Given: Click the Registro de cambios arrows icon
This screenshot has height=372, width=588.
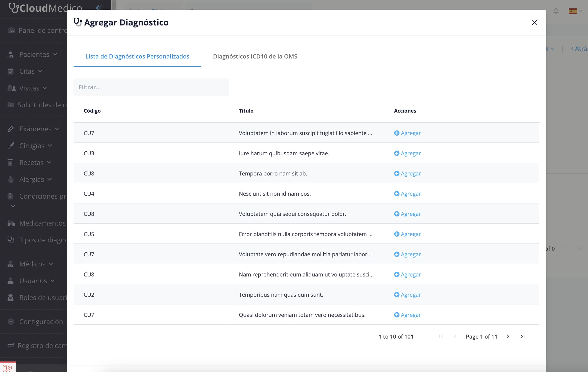Looking at the screenshot, I should tap(11, 345).
